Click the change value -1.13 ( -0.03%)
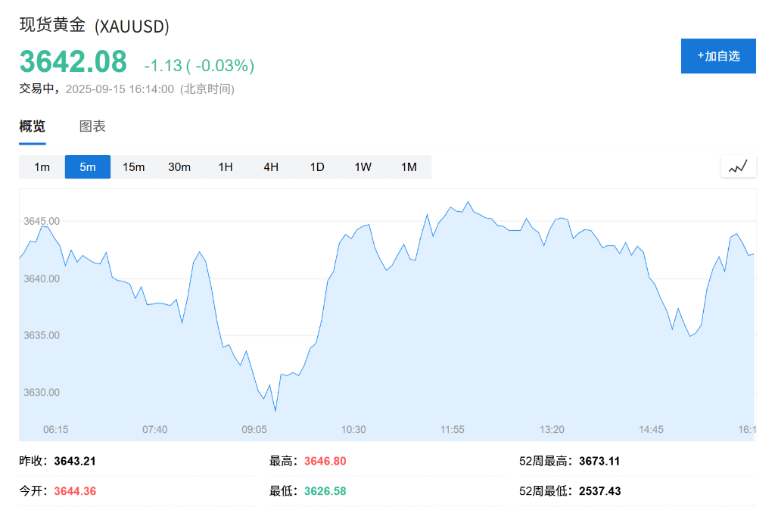 pos(199,65)
